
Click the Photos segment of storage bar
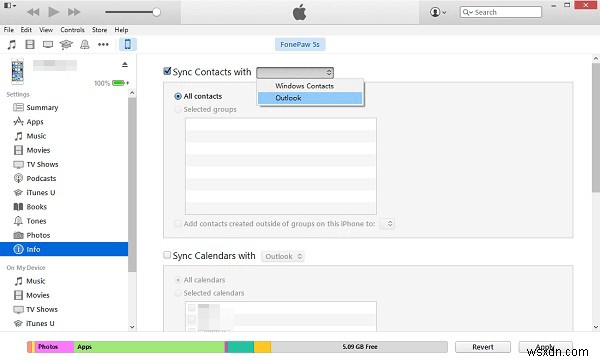[54, 347]
